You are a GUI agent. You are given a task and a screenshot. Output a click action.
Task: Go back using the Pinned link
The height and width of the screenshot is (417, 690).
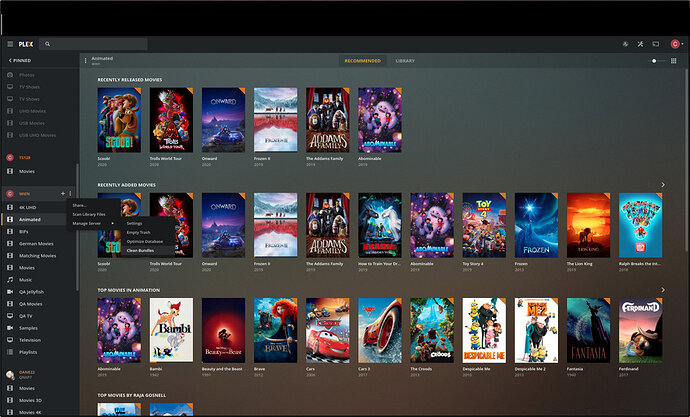pyautogui.click(x=20, y=60)
